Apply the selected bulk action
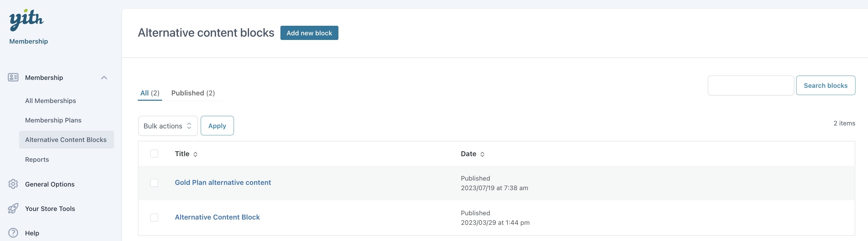868x241 pixels. [217, 126]
